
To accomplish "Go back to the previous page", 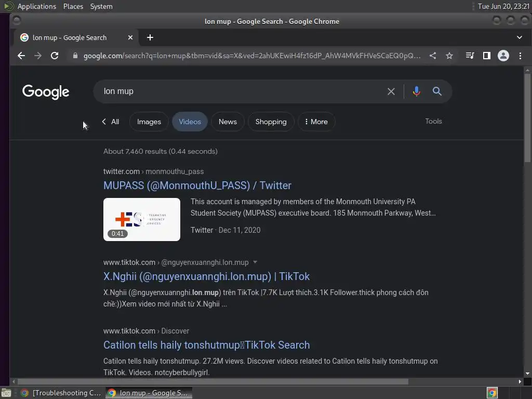I will point(21,56).
